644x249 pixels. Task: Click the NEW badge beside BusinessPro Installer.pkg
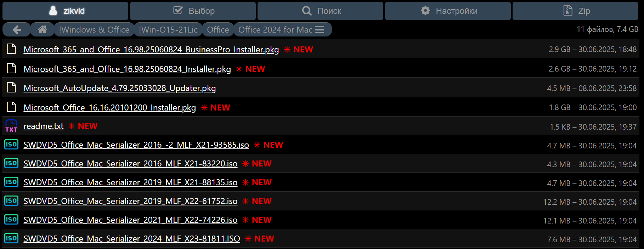[299, 50]
